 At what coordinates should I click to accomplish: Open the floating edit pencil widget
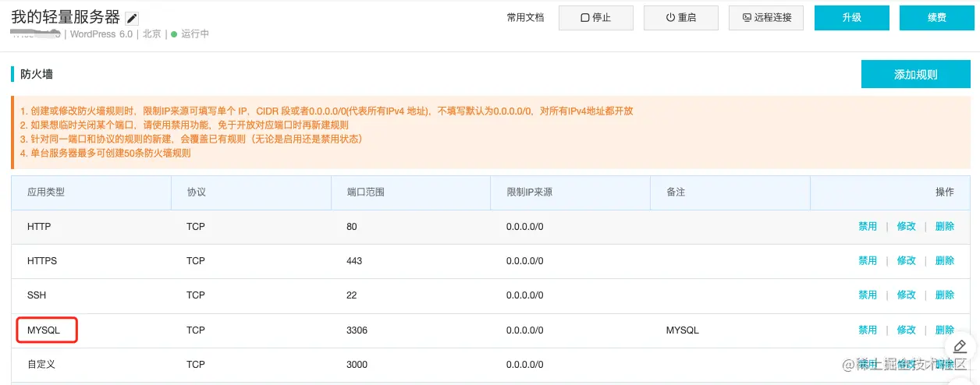tap(960, 346)
